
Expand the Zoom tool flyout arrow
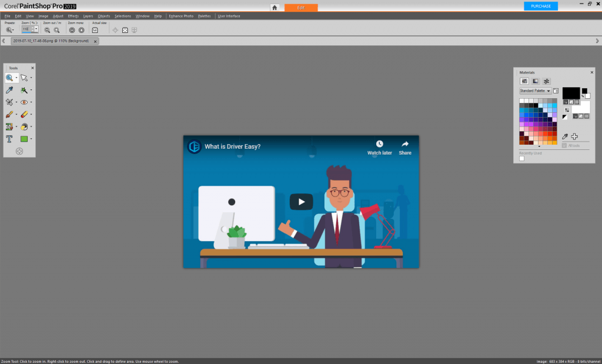[16, 78]
